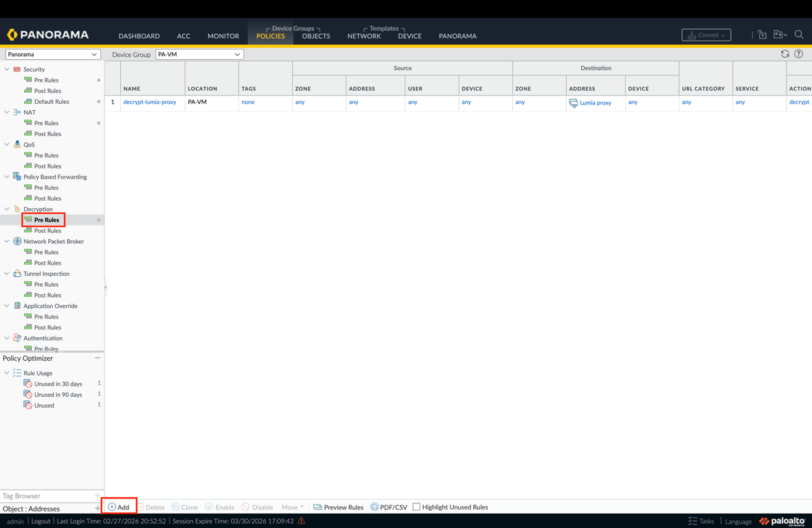Click the warning triangle in status bar
812x528 pixels.
(302, 520)
